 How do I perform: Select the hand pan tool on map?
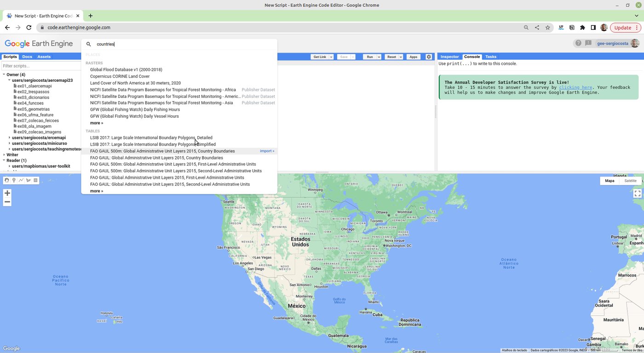[x=7, y=180]
